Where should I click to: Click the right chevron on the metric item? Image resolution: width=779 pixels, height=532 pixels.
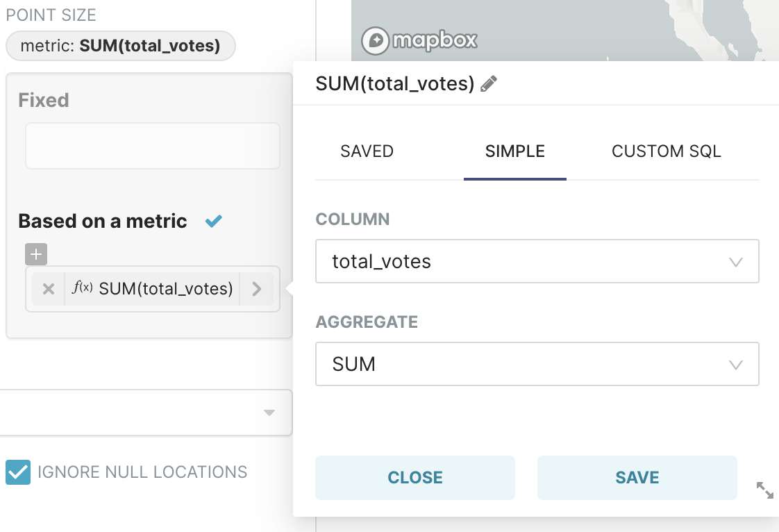[x=257, y=289]
